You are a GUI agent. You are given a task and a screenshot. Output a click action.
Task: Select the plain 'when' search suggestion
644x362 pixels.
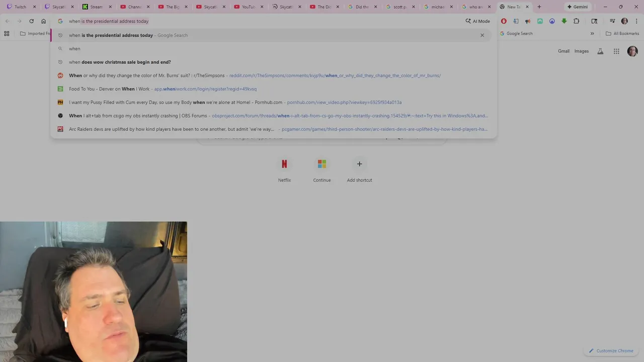[x=274, y=49]
